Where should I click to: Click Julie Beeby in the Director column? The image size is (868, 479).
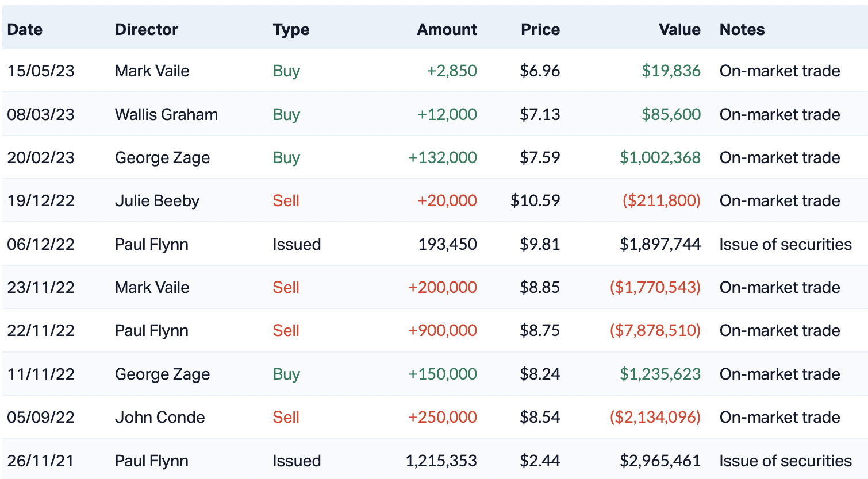click(x=157, y=201)
